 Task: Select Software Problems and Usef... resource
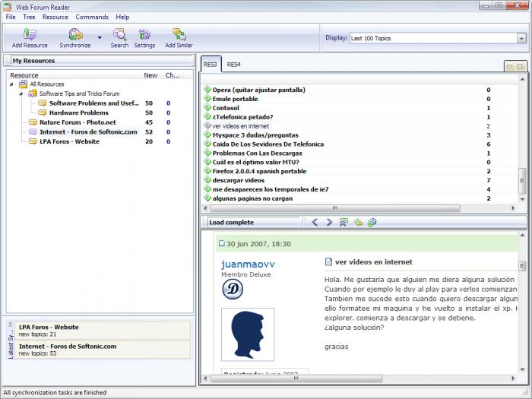click(94, 103)
